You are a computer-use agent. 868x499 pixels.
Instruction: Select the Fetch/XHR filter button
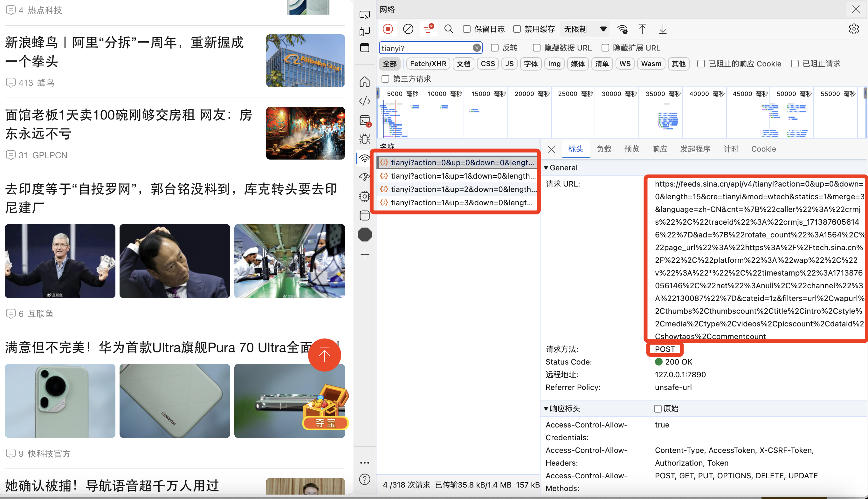428,64
